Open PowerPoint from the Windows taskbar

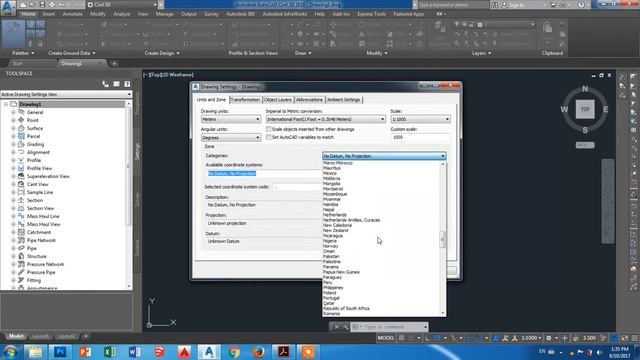point(85,352)
